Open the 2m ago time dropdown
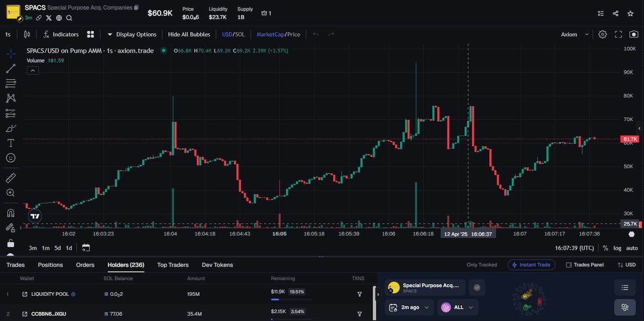644x321 pixels. pos(409,308)
